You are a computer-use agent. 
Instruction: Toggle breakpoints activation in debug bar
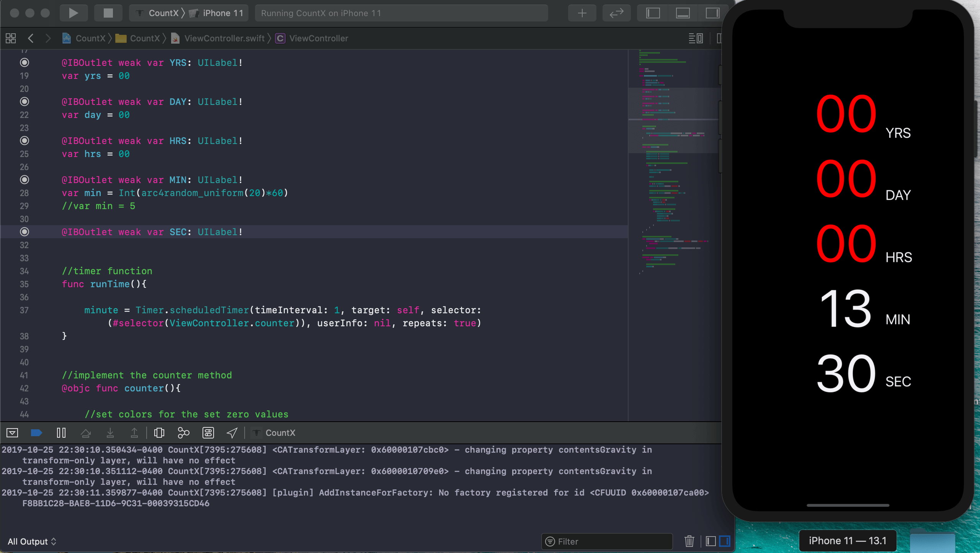(36, 433)
